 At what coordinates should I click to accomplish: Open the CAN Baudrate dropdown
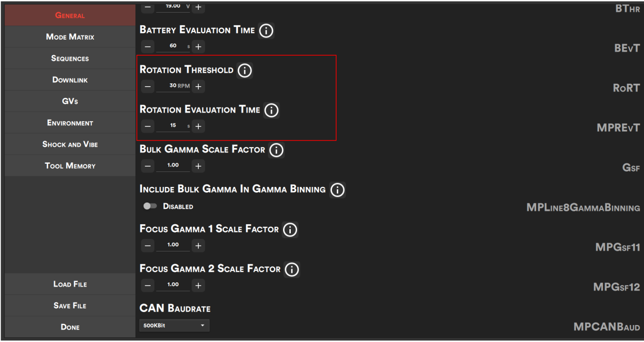point(174,326)
